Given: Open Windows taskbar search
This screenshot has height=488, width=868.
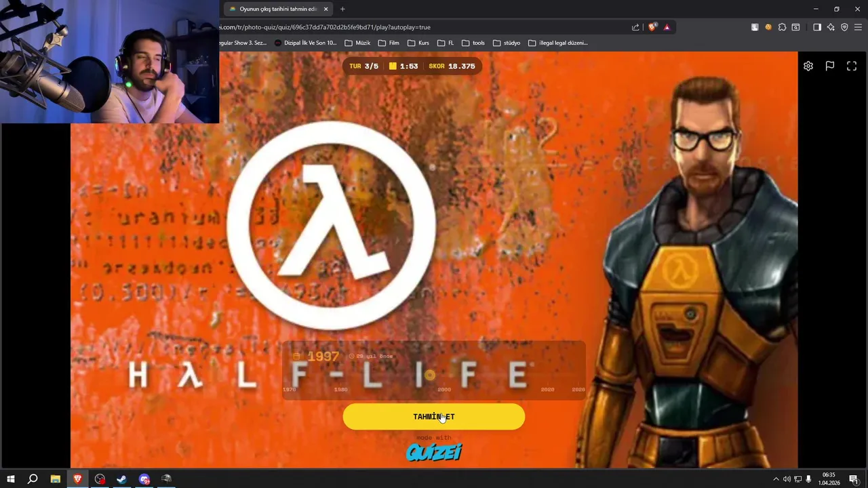Looking at the screenshot, I should pyautogui.click(x=33, y=479).
